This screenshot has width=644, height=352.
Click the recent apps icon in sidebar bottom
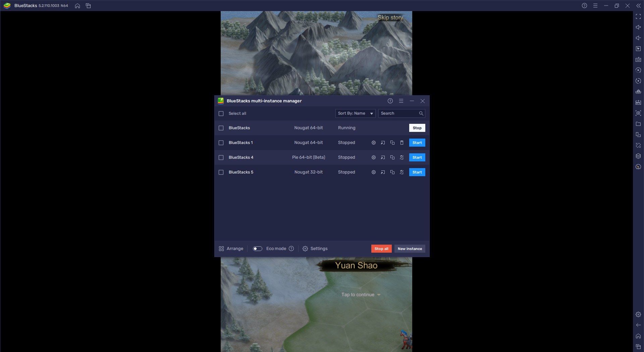[638, 347]
